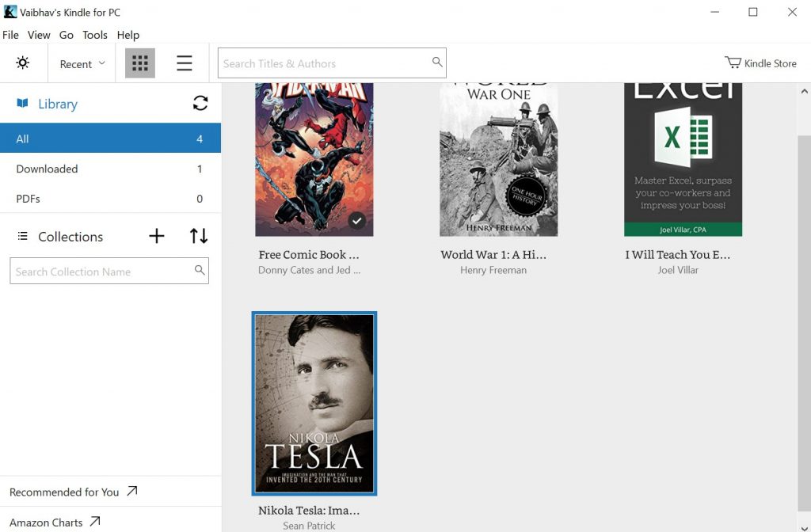Open the Recent sort dropdown
Viewport: 811px width, 532px height.
[82, 64]
